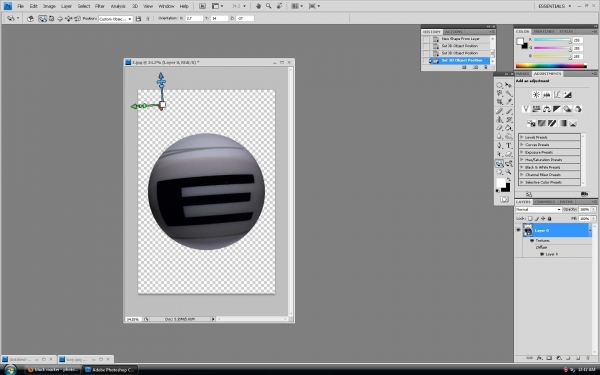This screenshot has height=375, width=600.
Task: Switch to the Channels tab
Action: [545, 202]
